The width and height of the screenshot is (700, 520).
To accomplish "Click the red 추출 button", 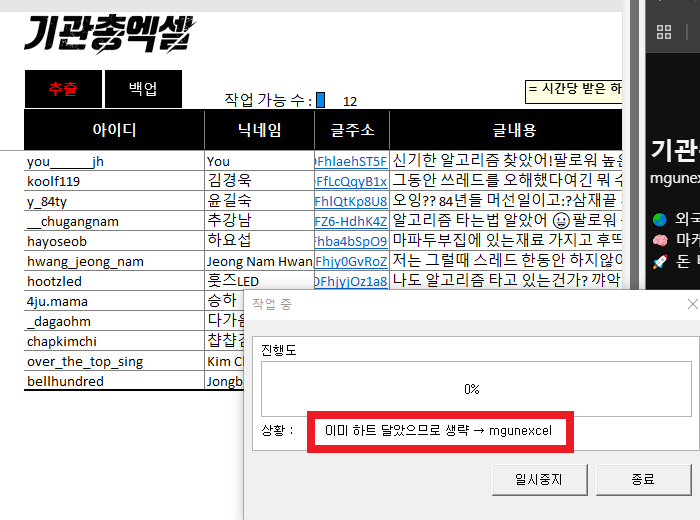I will tap(63, 89).
